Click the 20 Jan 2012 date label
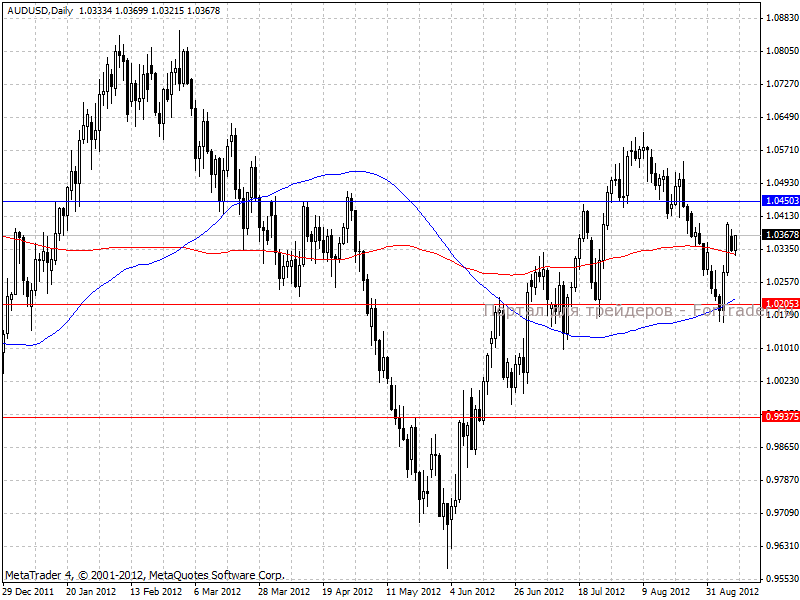 [91, 592]
